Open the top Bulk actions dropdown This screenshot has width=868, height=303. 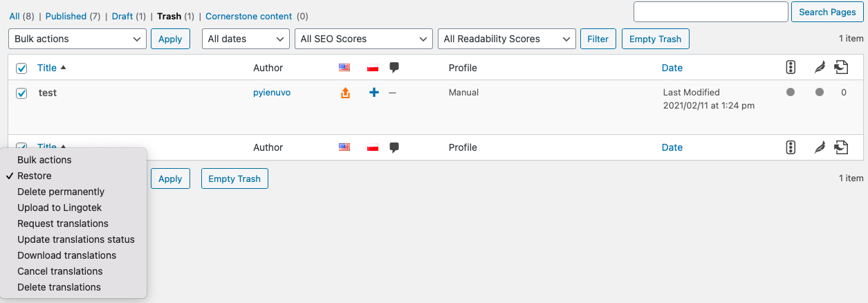click(77, 39)
